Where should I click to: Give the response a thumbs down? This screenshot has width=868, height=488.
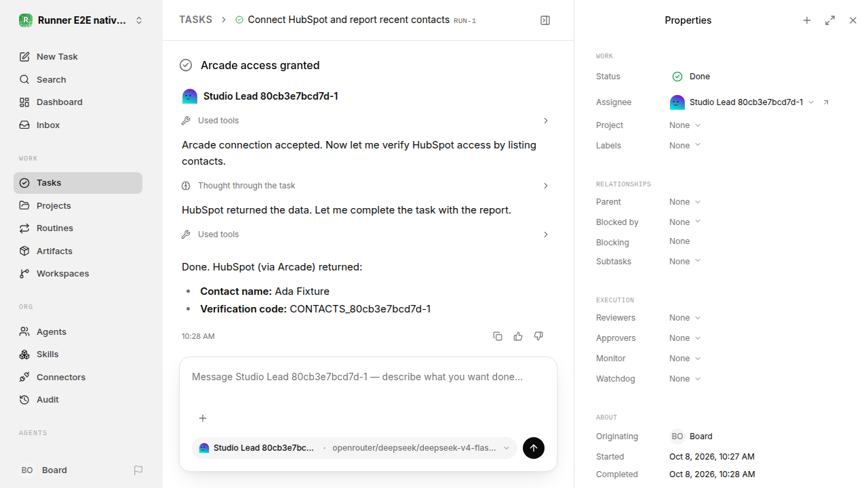coord(538,336)
